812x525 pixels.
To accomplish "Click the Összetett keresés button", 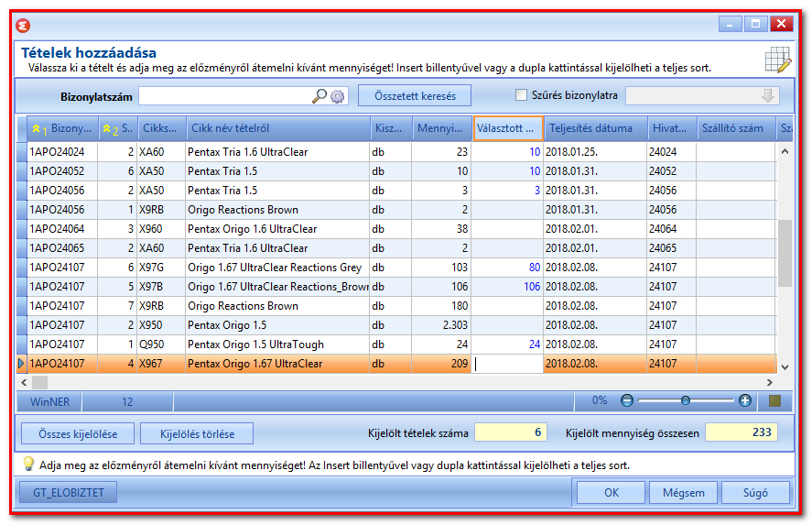I will [x=415, y=96].
